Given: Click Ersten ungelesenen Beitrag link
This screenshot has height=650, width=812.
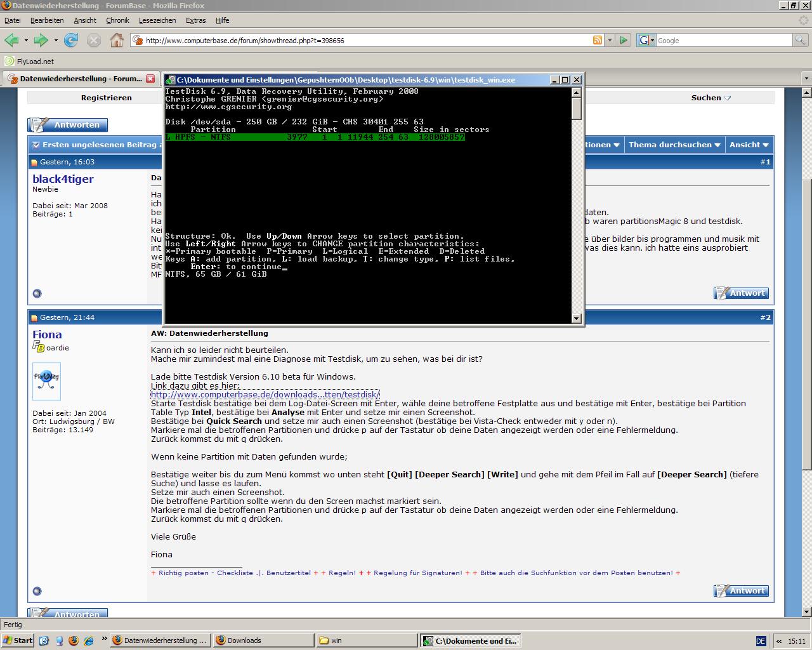Looking at the screenshot, I should coord(101,145).
